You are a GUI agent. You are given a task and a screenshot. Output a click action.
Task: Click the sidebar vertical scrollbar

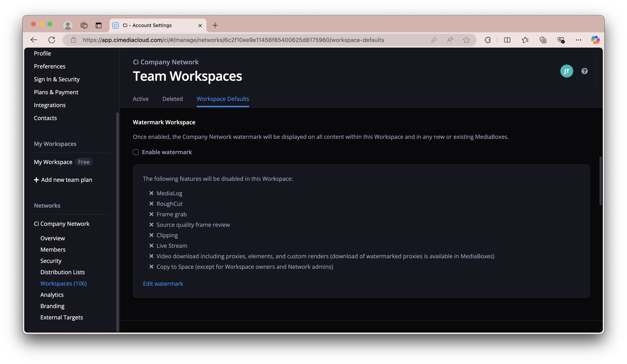point(117,222)
